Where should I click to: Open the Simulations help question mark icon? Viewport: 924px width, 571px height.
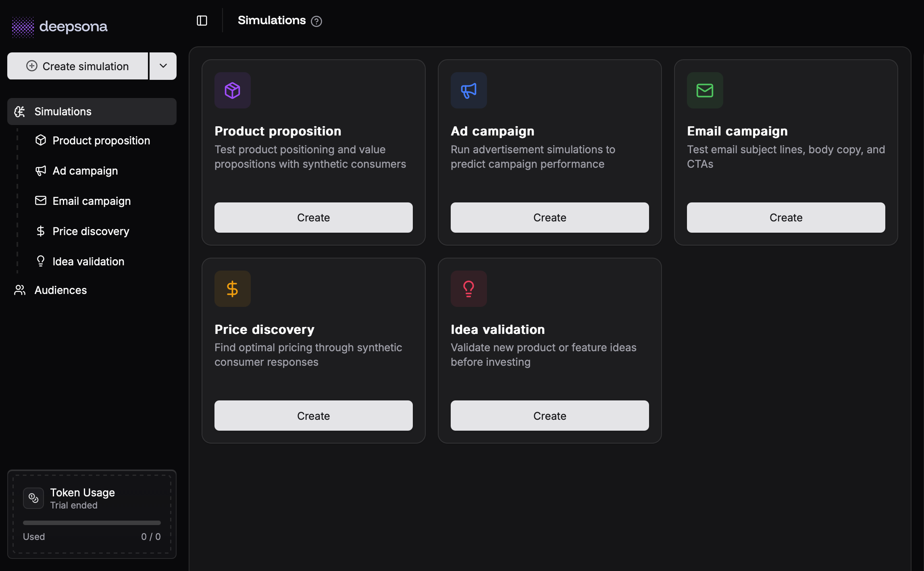pyautogui.click(x=317, y=21)
